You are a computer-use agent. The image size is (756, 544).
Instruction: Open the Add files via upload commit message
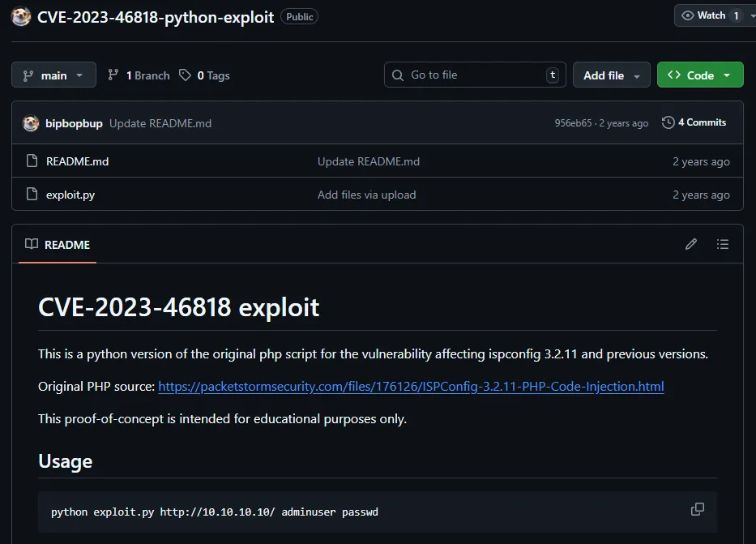(x=366, y=195)
